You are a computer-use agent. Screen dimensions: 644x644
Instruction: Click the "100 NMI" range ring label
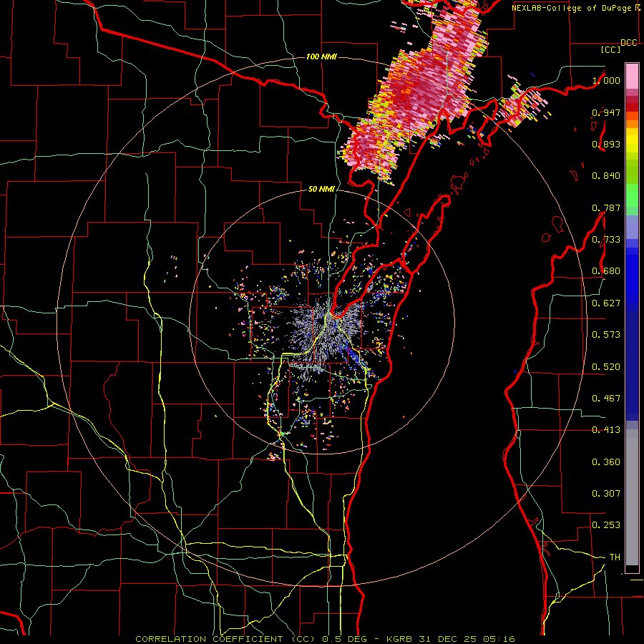(321, 57)
